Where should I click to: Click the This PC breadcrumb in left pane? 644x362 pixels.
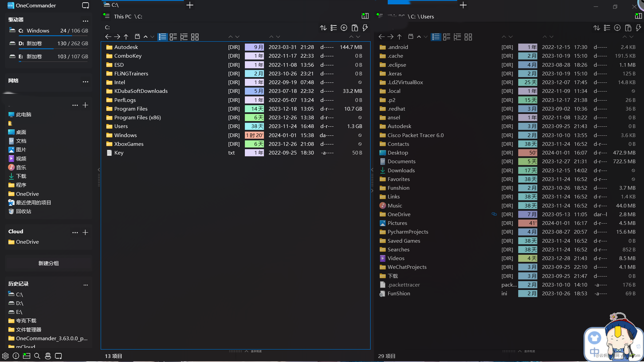(122, 16)
